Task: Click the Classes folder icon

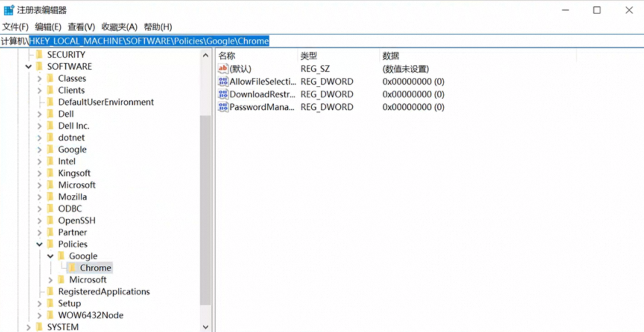Action: pyautogui.click(x=51, y=78)
